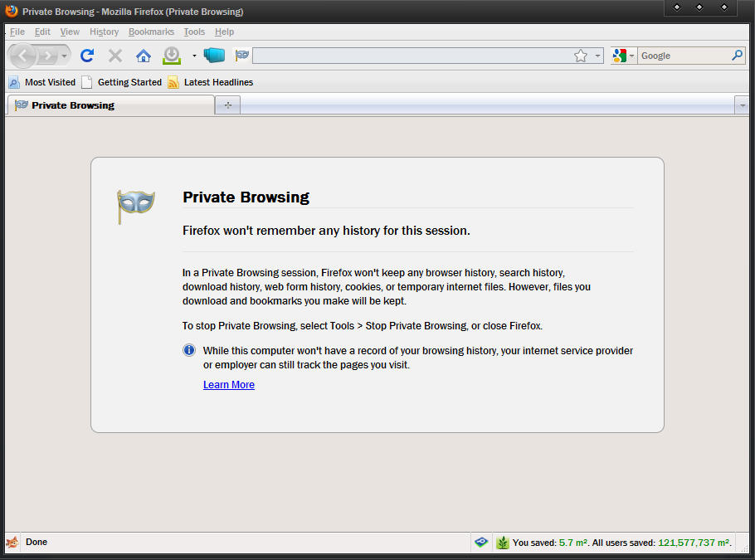Open Most Visited bookmarks folder

click(42, 82)
